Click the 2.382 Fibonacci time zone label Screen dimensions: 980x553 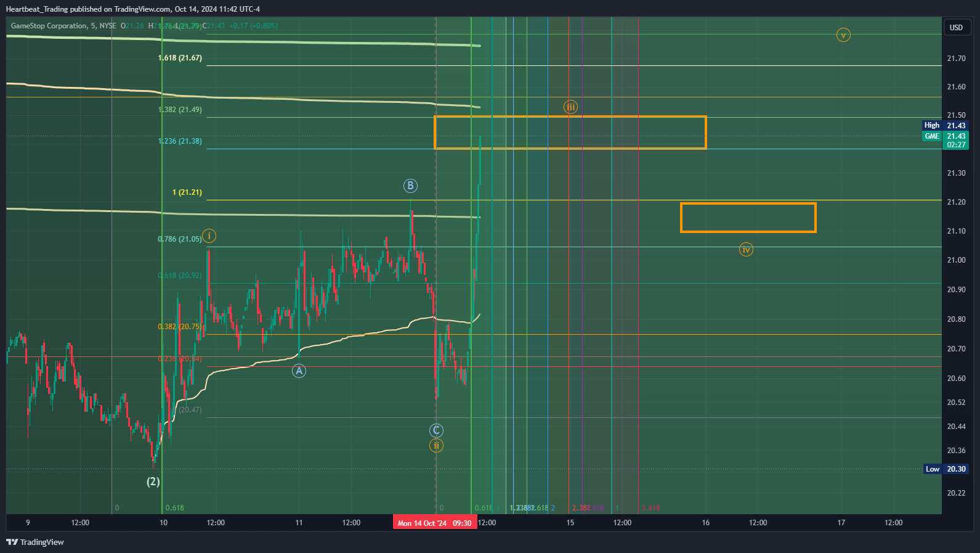click(581, 508)
